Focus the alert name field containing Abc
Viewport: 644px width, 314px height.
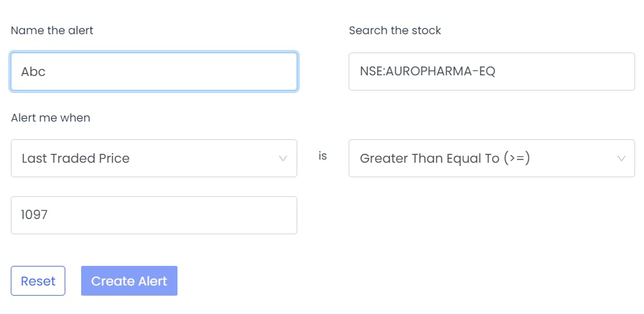tap(154, 72)
